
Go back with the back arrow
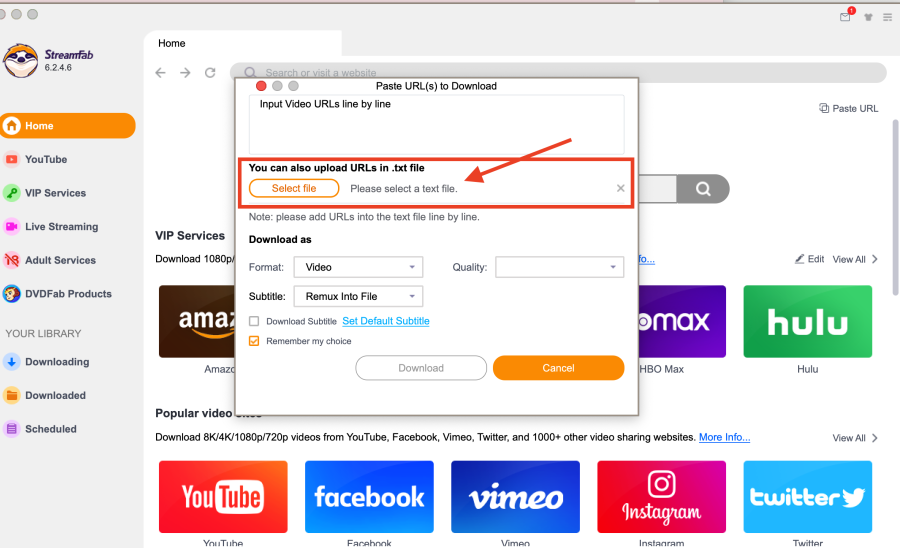[161, 73]
